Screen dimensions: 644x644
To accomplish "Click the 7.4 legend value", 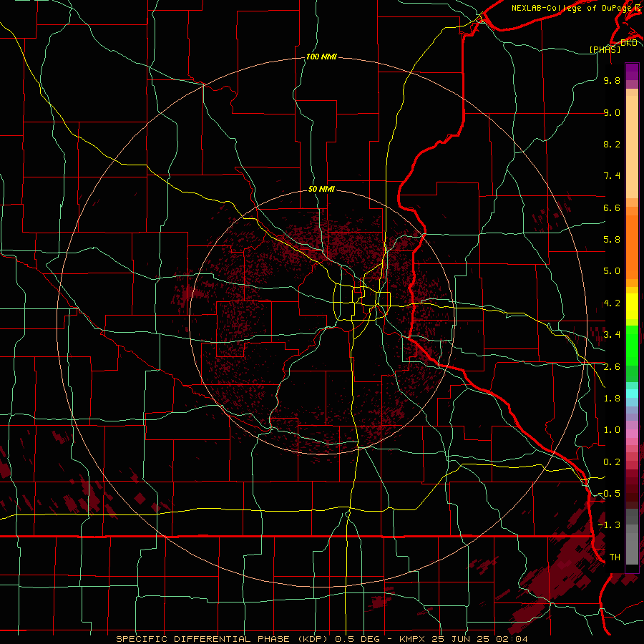I will [612, 176].
